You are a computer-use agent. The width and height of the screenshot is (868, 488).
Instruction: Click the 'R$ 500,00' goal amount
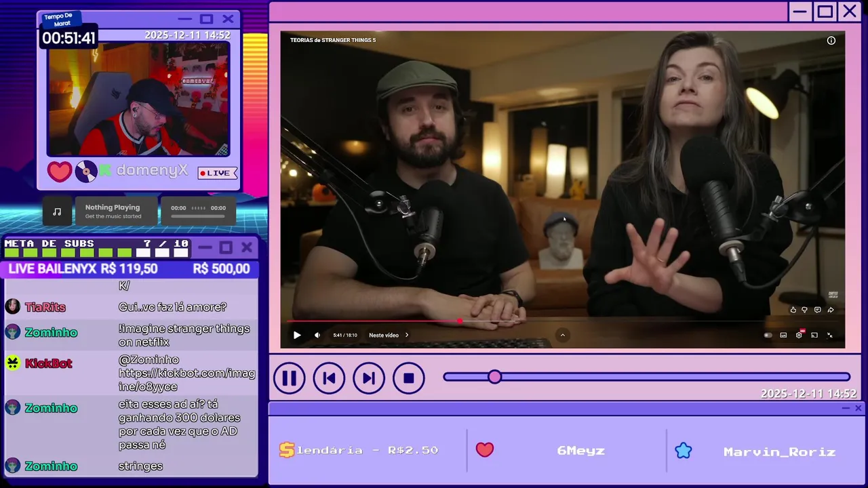[221, 269]
